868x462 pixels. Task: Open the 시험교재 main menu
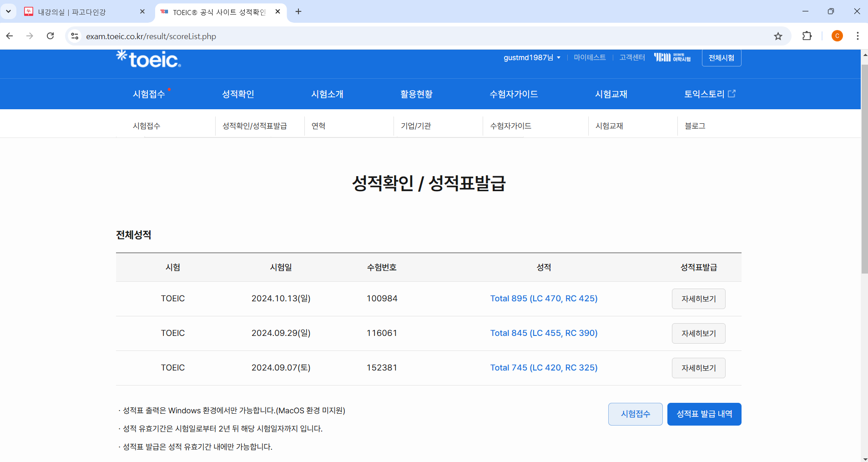tap(611, 94)
